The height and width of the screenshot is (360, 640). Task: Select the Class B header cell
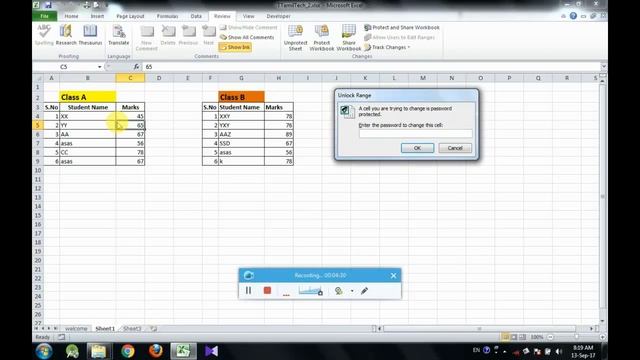pos(241,97)
